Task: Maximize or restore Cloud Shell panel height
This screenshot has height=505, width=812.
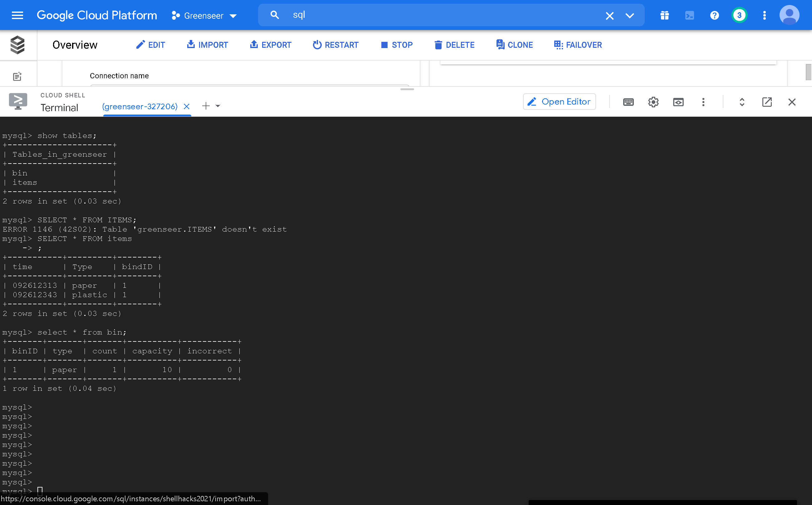Action: coord(742,102)
